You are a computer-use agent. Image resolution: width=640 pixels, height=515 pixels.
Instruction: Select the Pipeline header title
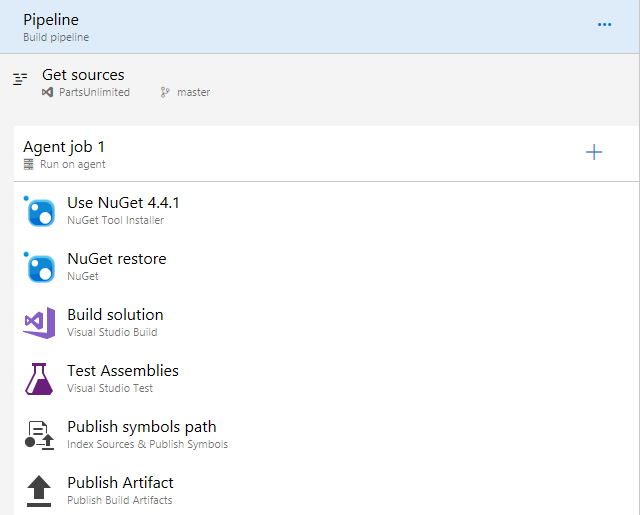[x=51, y=20]
